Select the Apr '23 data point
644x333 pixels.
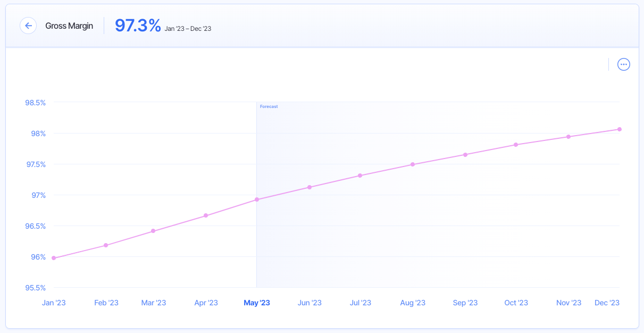(x=206, y=215)
